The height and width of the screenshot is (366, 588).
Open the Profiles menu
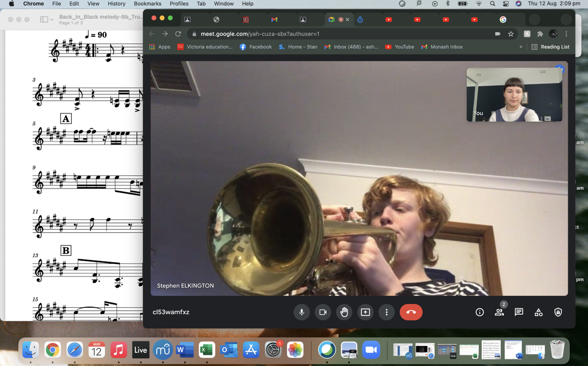(179, 3)
